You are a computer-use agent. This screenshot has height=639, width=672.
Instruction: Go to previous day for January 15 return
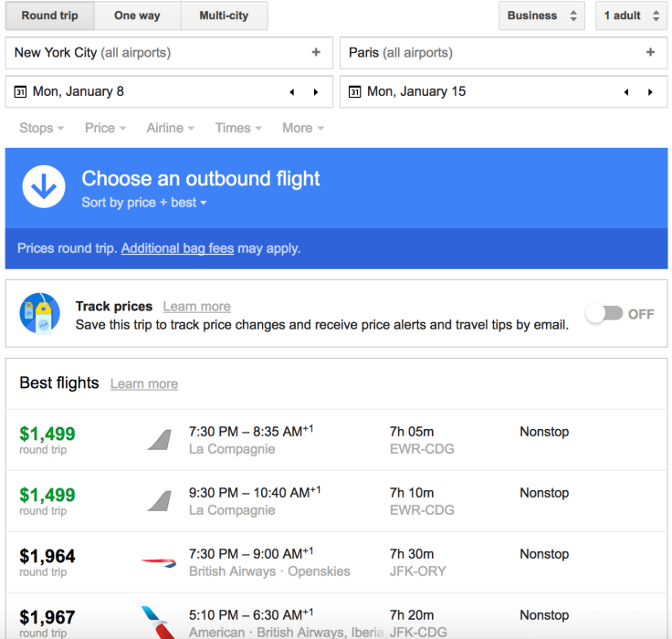tap(626, 92)
